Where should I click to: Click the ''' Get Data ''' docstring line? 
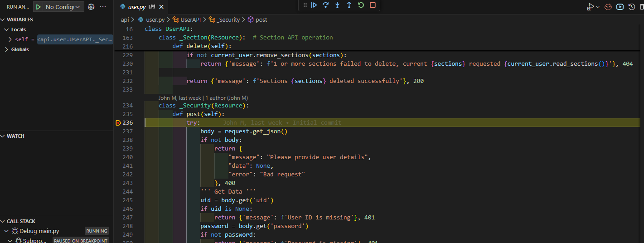[x=228, y=191]
